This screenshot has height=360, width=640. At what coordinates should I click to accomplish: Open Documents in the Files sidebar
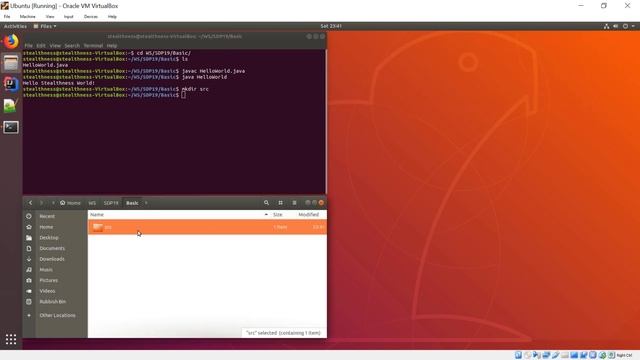point(52,248)
